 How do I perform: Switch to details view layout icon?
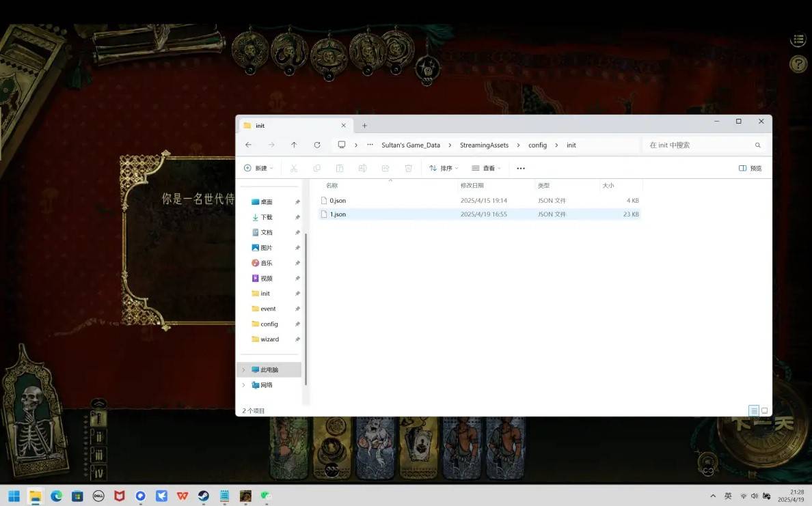[753, 410]
